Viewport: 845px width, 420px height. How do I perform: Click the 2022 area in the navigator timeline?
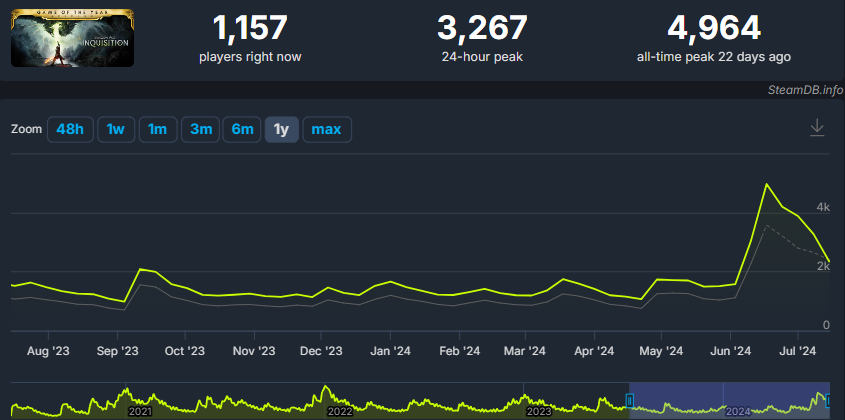[x=340, y=410]
